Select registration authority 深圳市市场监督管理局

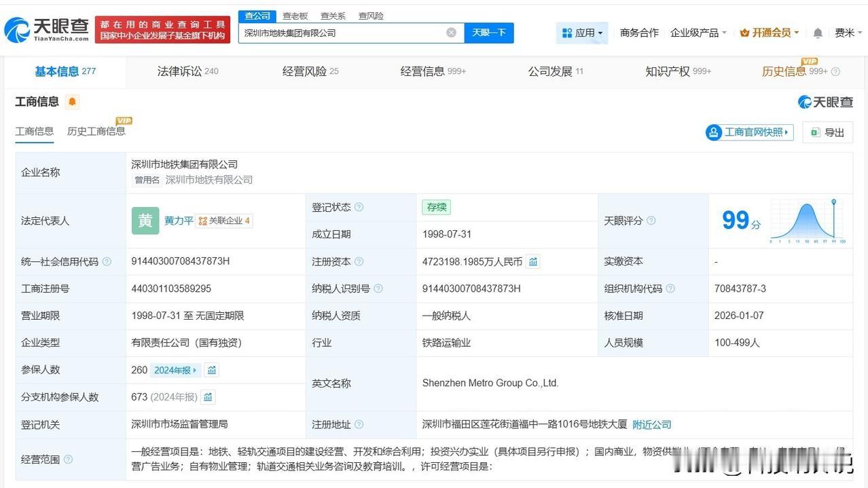point(179,424)
